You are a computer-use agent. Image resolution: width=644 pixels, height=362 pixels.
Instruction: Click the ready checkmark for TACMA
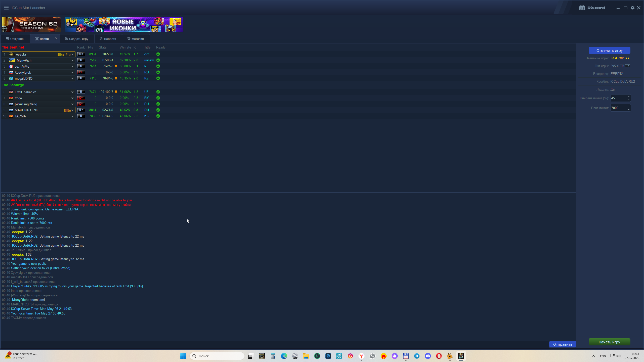tap(158, 116)
